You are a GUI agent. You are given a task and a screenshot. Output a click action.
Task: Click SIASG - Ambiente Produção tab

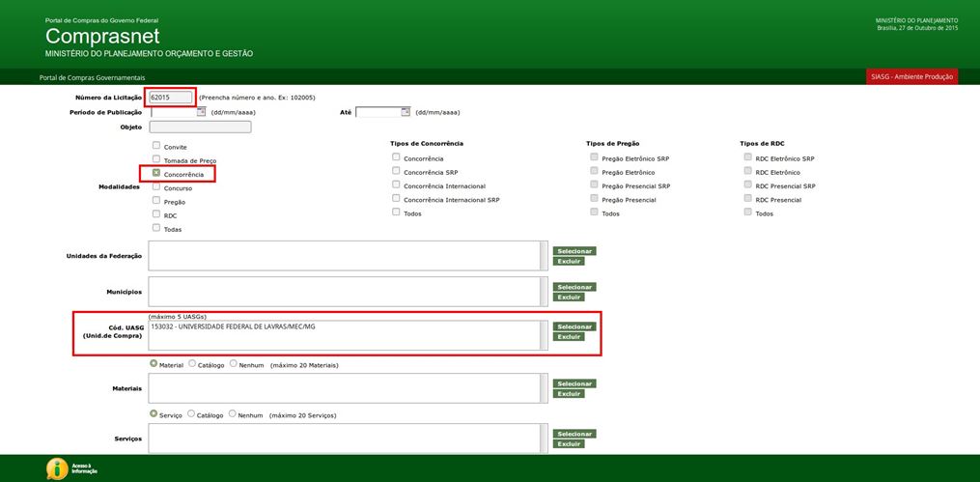click(911, 77)
